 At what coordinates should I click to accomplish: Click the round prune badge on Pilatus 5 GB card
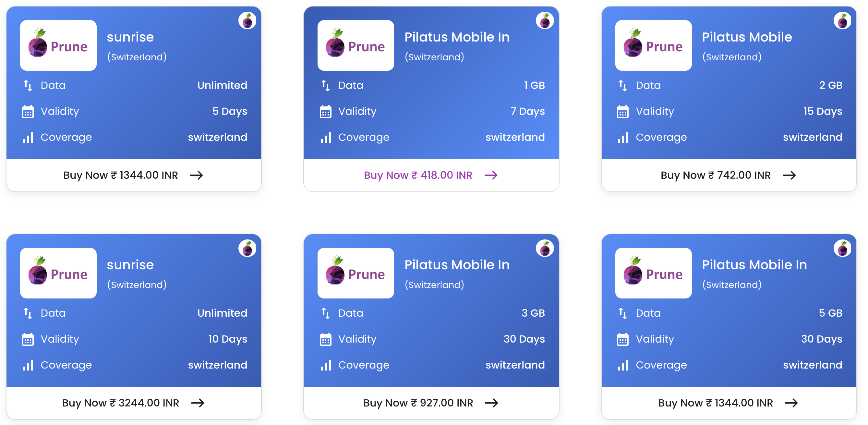[842, 249]
